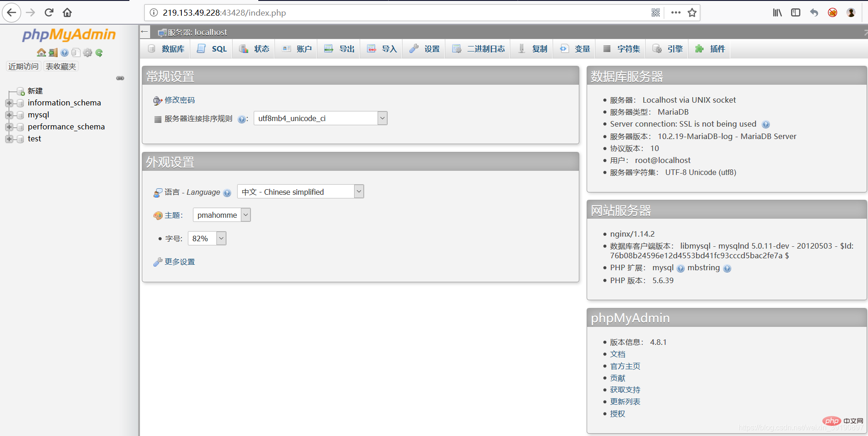
Task: Click the collapse arrow left of 服务器: localhost
Action: (145, 32)
